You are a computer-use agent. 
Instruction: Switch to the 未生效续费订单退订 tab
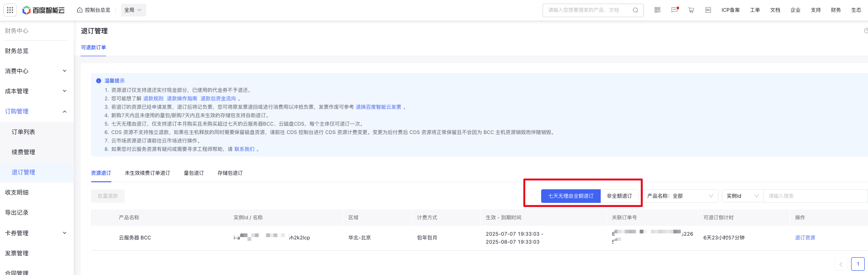[x=147, y=173]
